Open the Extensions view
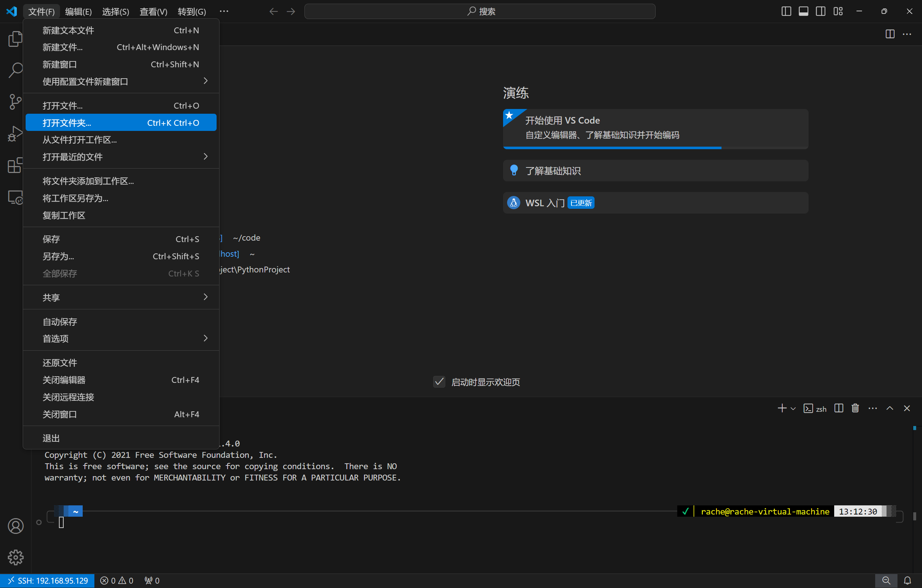Viewport: 922px width, 588px height. 15,165
